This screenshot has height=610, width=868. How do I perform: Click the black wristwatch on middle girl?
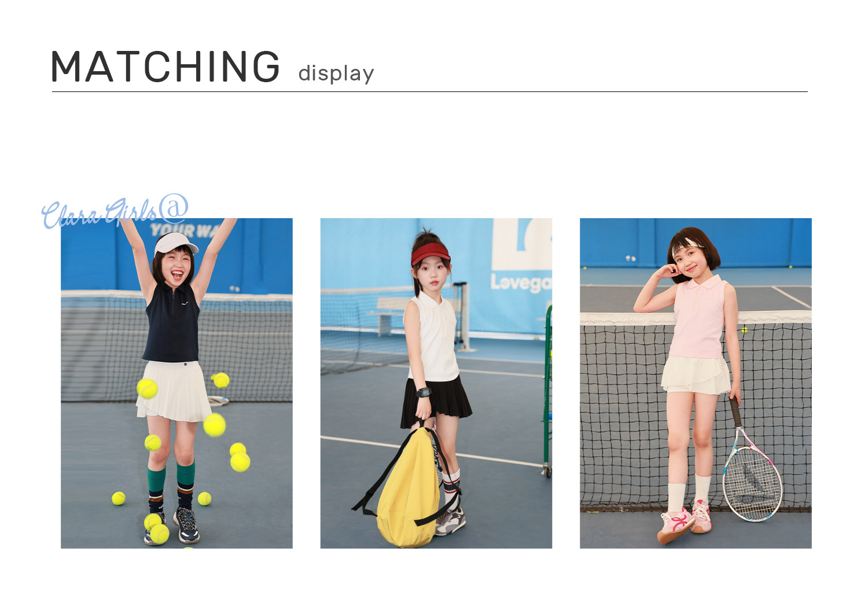coord(424,392)
